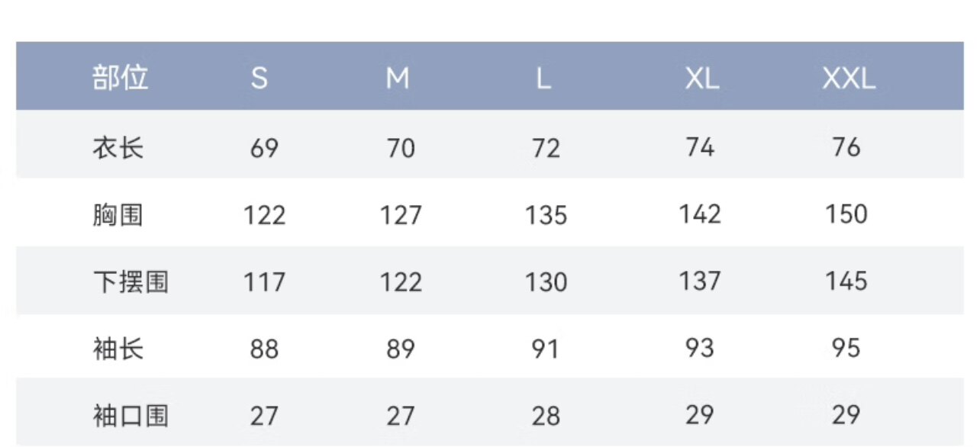Click the 胸围 value 150 for XXL
Viewport: 980px width, 447px height.
pos(846,214)
